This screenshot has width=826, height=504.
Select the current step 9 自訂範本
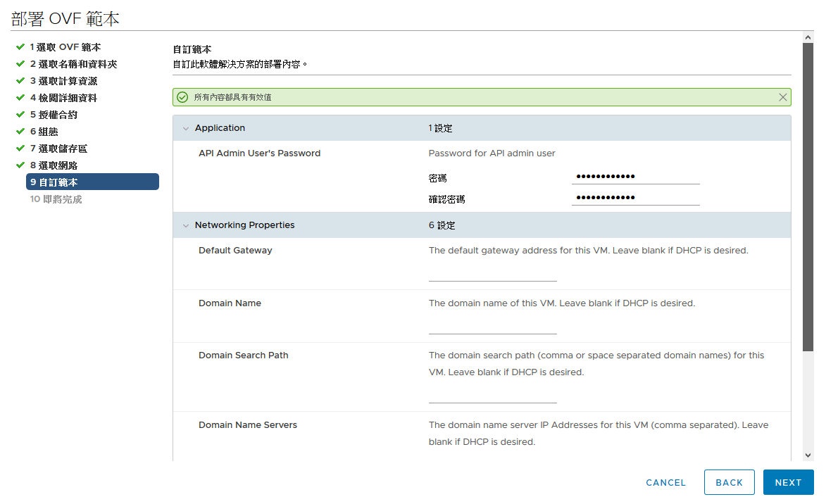point(92,182)
